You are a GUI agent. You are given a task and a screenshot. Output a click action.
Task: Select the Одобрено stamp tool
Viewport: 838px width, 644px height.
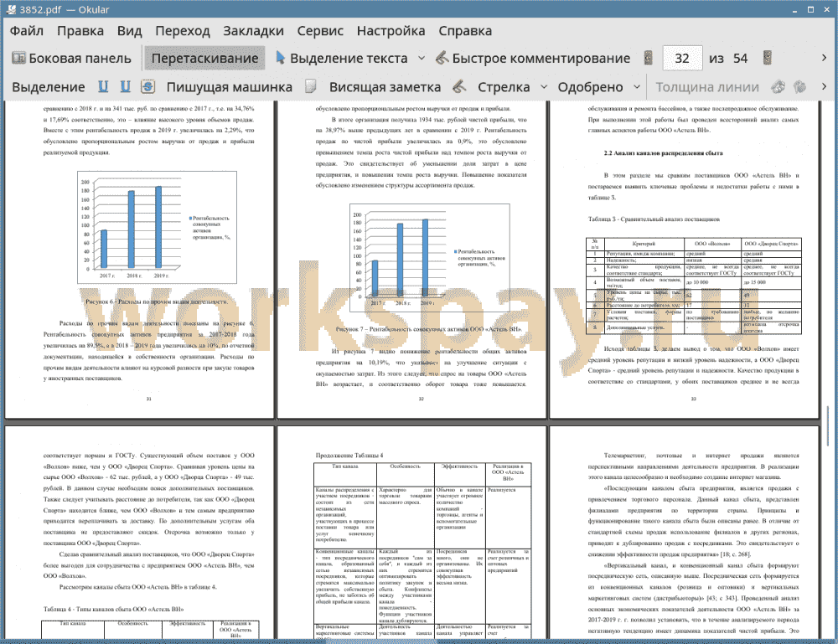pyautogui.click(x=590, y=87)
